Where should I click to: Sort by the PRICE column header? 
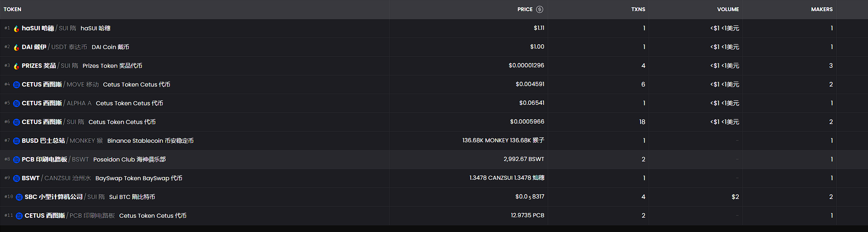[x=524, y=9]
